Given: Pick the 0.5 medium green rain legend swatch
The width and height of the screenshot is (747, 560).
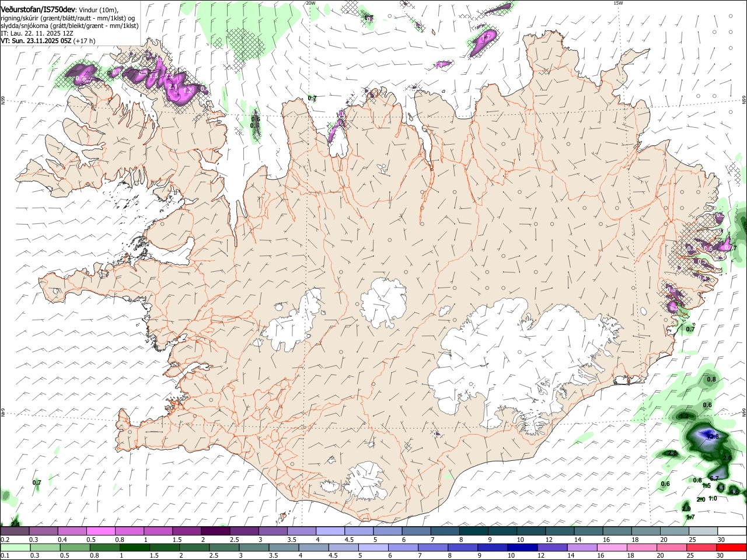Looking at the screenshot, I should point(75,548).
